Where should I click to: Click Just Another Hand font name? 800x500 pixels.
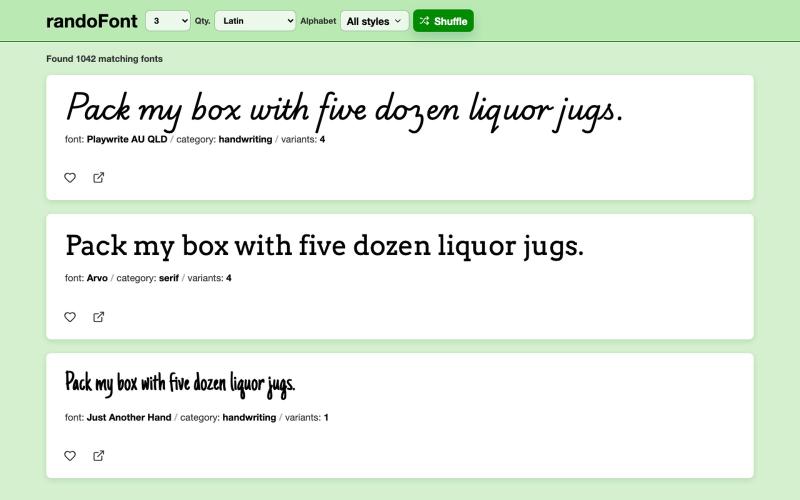[x=129, y=417]
